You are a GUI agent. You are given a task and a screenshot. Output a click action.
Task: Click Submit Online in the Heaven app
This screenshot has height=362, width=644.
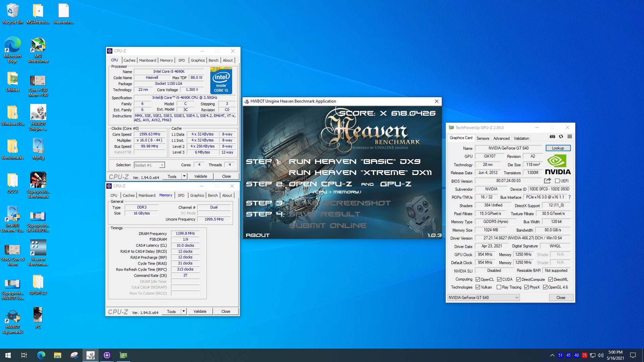click(x=328, y=226)
